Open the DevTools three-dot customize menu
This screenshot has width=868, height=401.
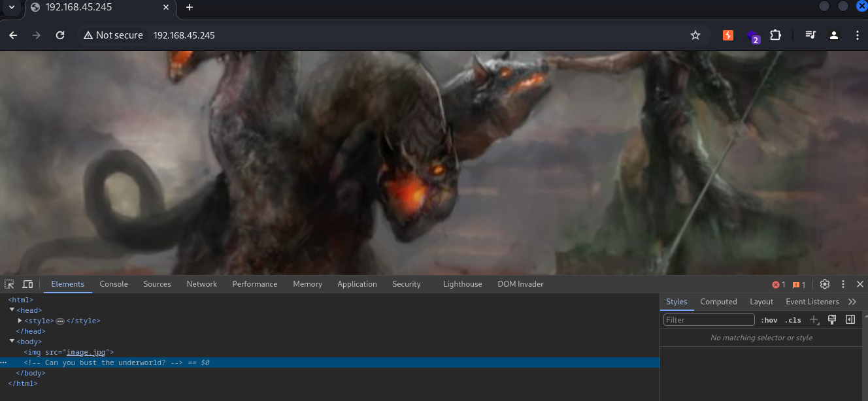(x=843, y=284)
